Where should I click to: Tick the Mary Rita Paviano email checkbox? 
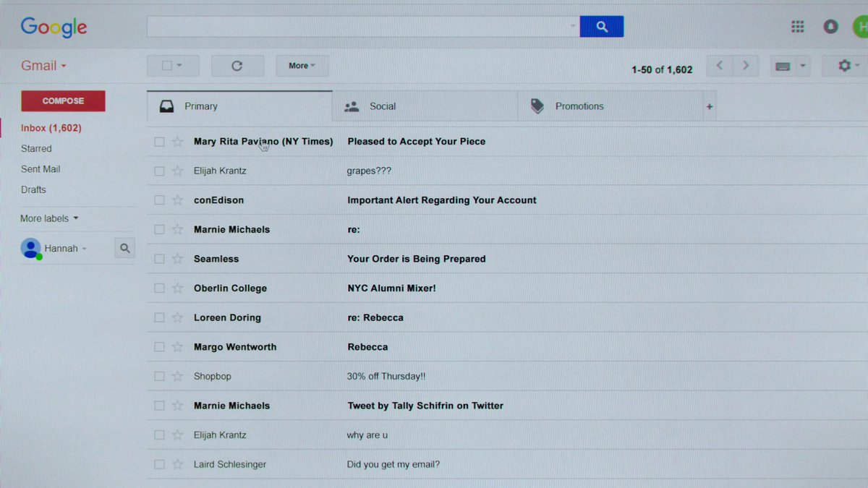159,142
